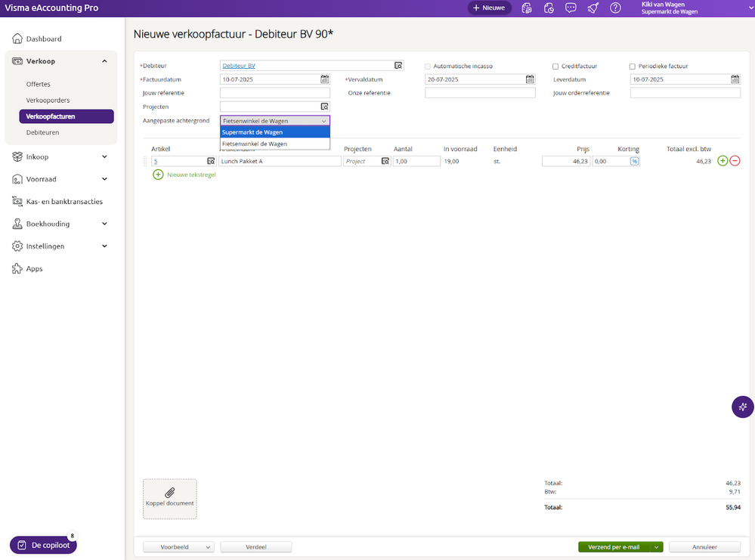Enable the Periodieke factuur checkbox
The width and height of the screenshot is (755, 560).
(x=633, y=67)
